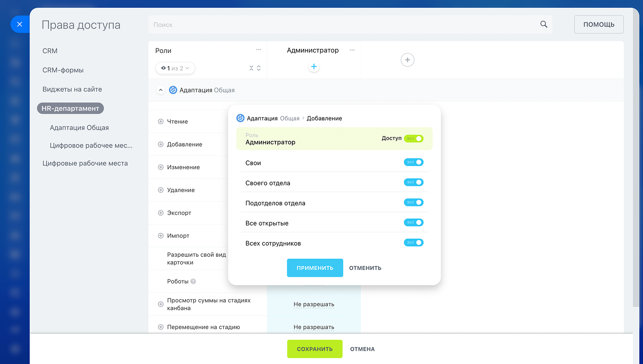The width and height of the screenshot is (643, 364).
Task: Open dropdown for Перемещение на стадию value
Action: coord(314,327)
